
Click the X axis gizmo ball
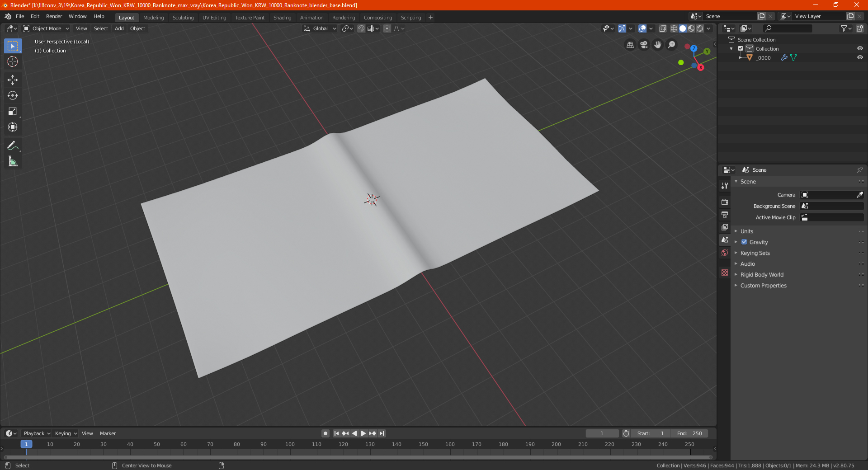(x=700, y=67)
